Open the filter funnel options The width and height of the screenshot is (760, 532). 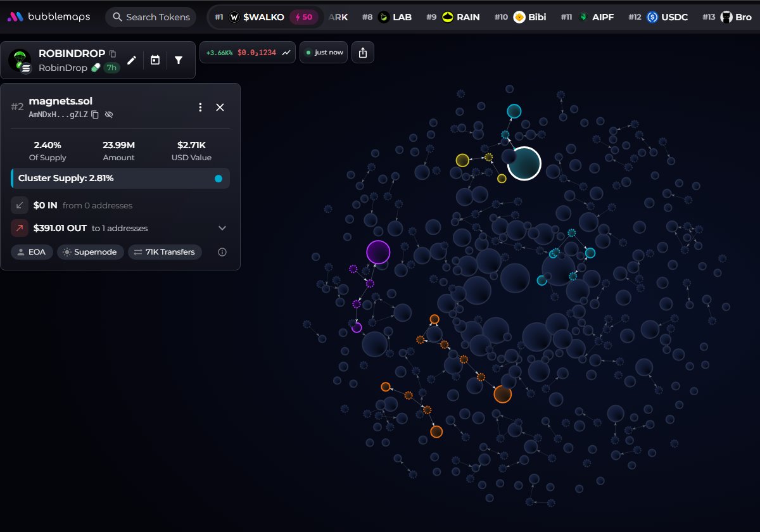point(179,60)
